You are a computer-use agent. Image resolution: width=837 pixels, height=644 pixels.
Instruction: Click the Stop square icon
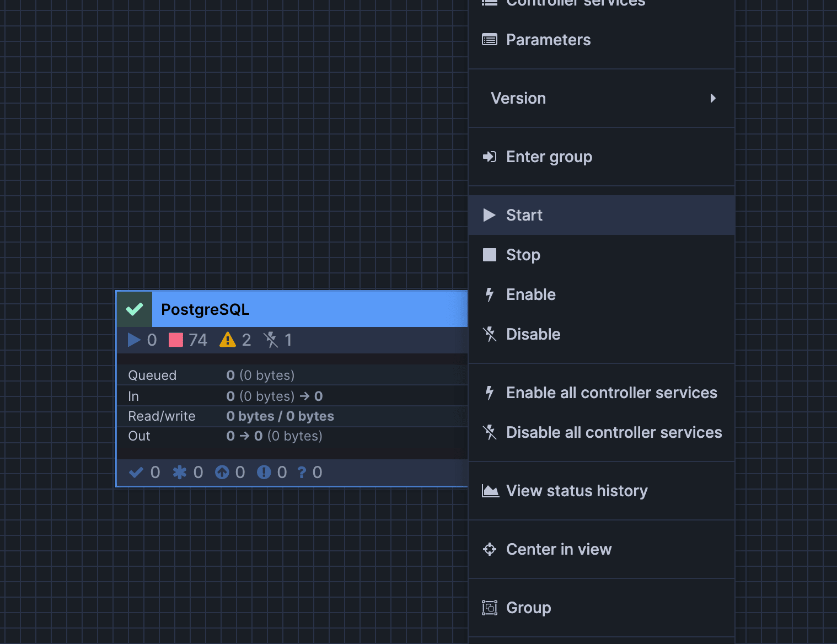point(489,255)
